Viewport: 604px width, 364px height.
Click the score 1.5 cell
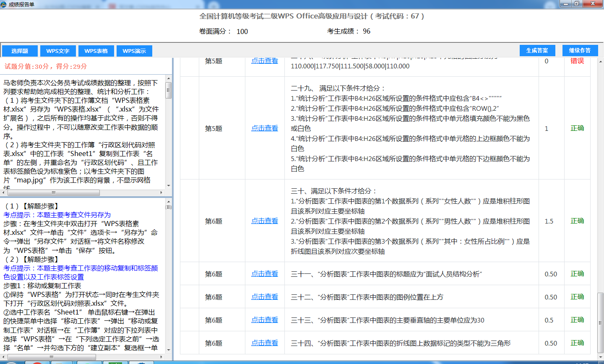(x=549, y=221)
